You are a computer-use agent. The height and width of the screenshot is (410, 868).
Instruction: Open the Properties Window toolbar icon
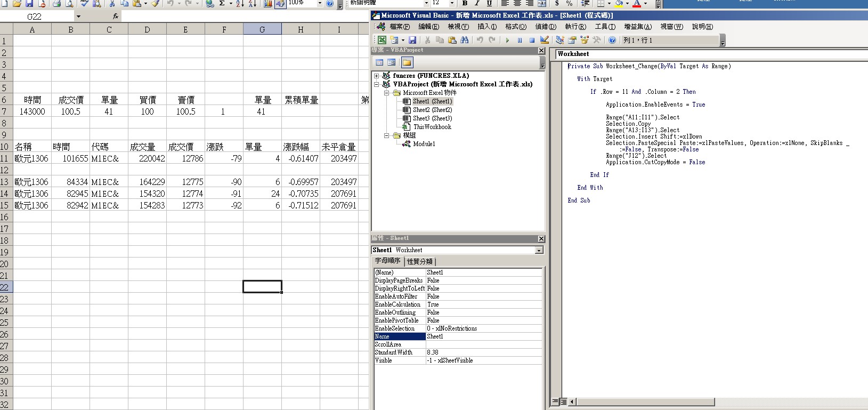coord(572,40)
